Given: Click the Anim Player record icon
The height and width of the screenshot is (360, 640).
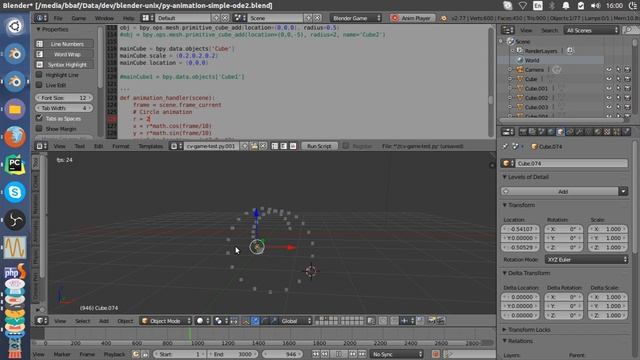Looking at the screenshot, I should pyautogui.click(x=394, y=18).
